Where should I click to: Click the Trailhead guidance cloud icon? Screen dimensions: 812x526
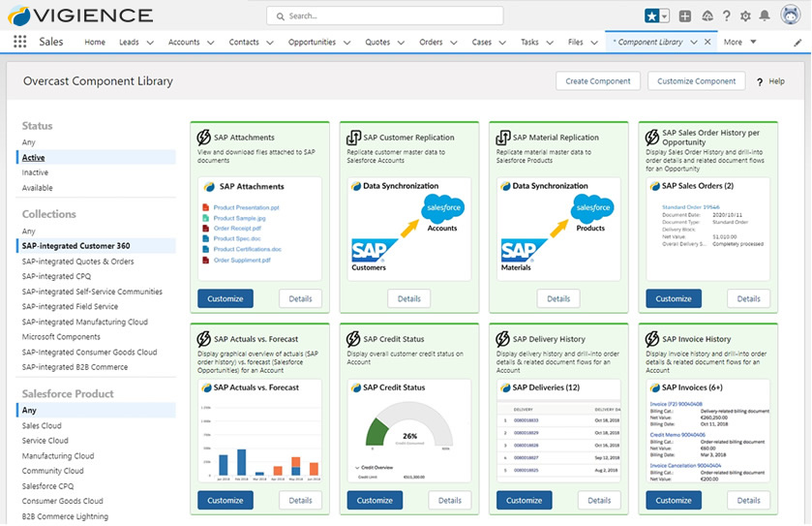[x=707, y=16]
